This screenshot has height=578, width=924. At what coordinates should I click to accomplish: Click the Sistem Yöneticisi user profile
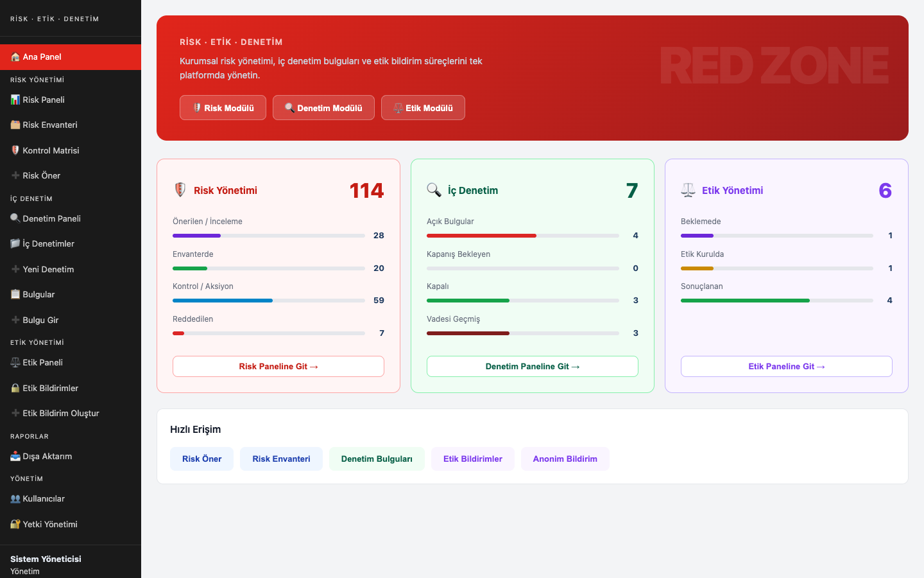tap(46, 564)
